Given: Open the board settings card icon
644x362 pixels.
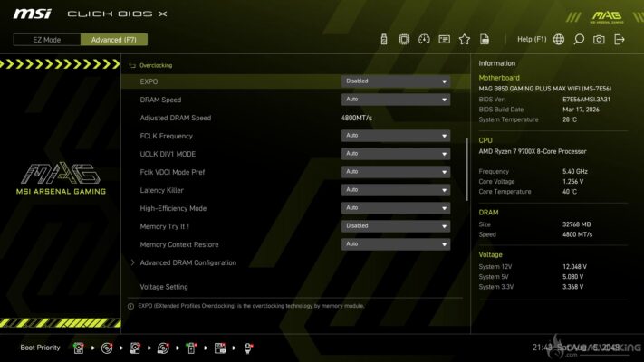Looking at the screenshot, I should [x=444, y=40].
